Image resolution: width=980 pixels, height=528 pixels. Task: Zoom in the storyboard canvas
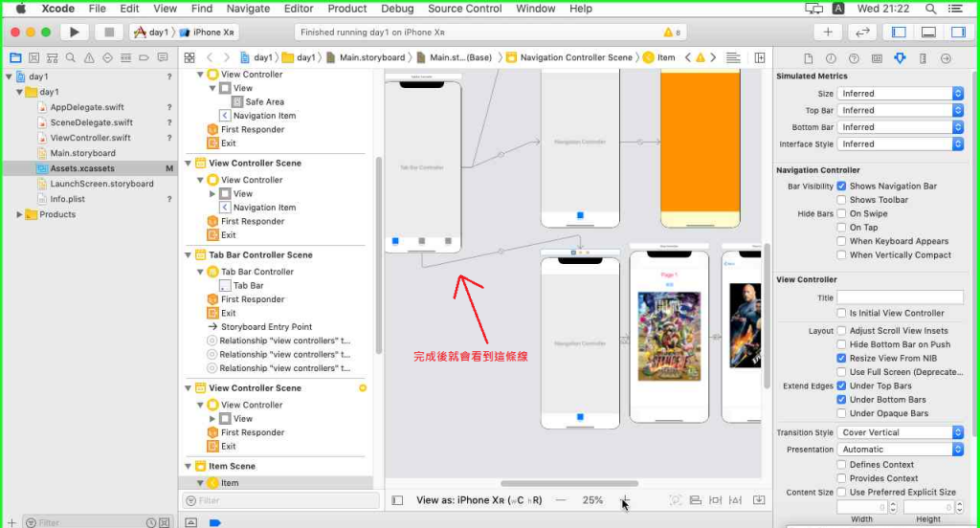pyautogui.click(x=624, y=500)
